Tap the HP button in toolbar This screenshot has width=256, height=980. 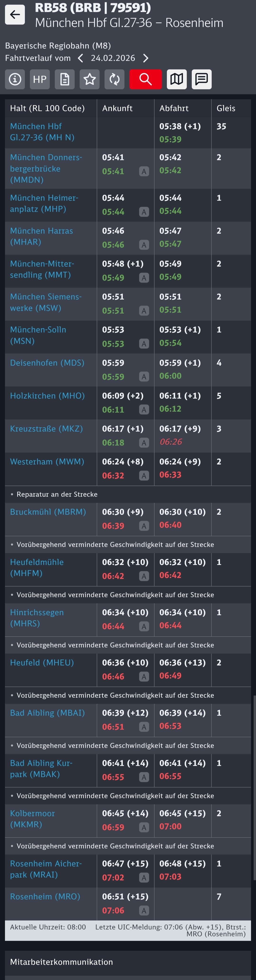[40, 79]
